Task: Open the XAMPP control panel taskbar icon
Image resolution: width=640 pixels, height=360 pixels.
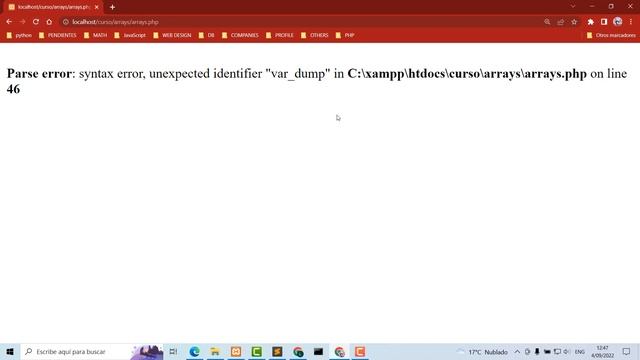Action: pos(236,351)
